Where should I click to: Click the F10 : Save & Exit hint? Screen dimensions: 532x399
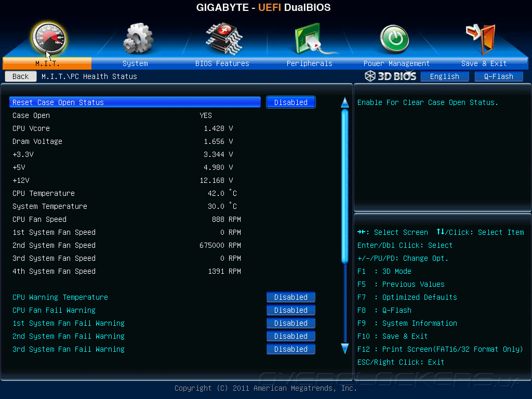[392, 336]
